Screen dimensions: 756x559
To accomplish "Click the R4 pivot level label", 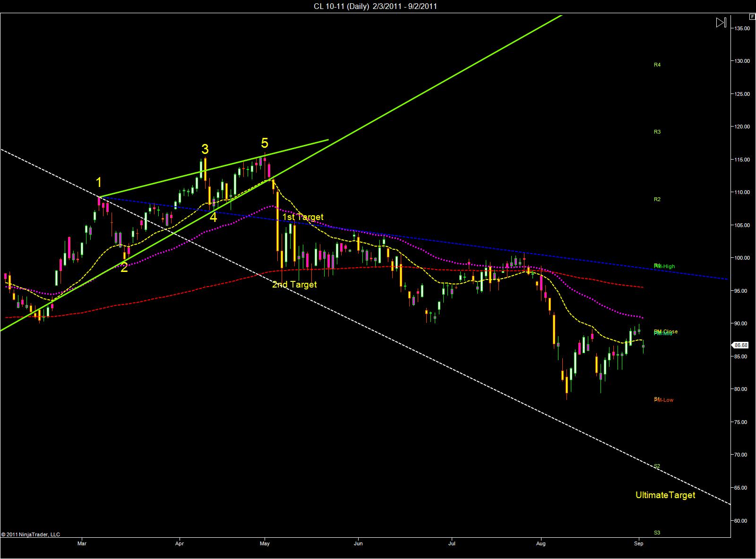I will pyautogui.click(x=657, y=65).
